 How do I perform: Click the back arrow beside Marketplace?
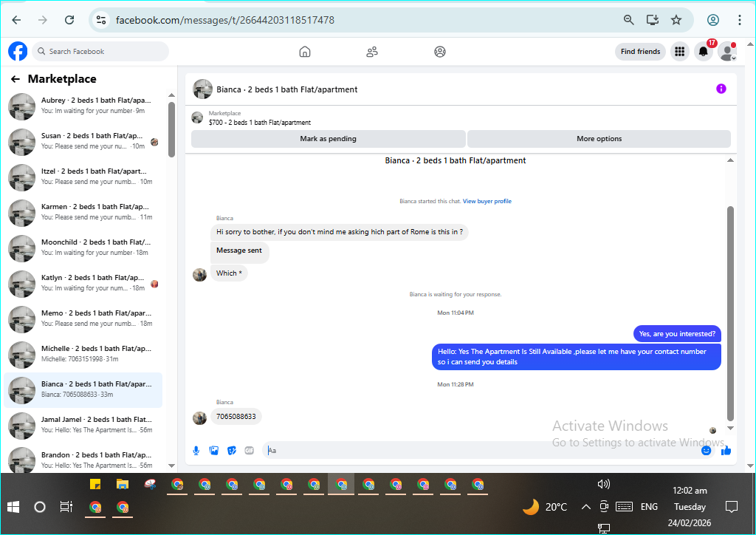click(16, 79)
